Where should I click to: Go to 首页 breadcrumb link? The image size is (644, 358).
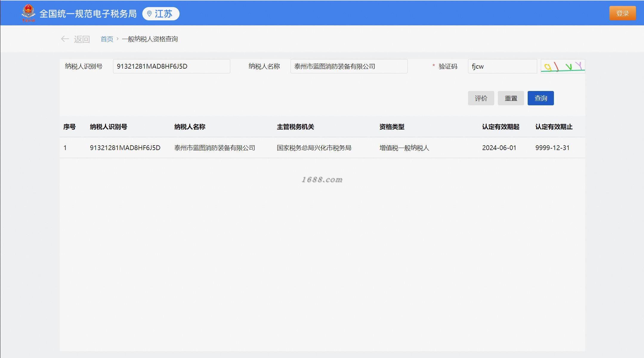[x=107, y=39]
